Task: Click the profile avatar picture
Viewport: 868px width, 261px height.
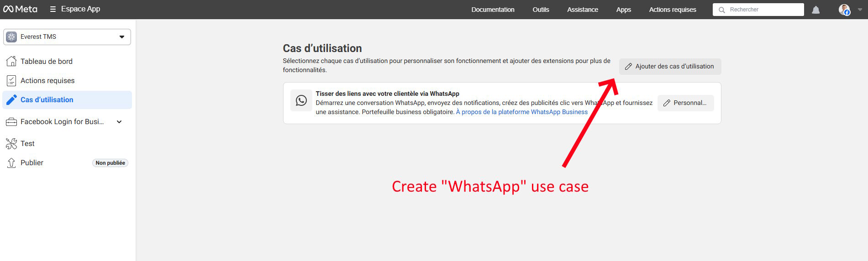Action: pyautogui.click(x=844, y=10)
